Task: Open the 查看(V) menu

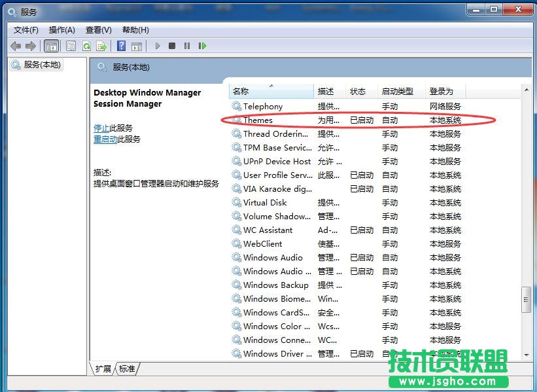Action: [99, 29]
